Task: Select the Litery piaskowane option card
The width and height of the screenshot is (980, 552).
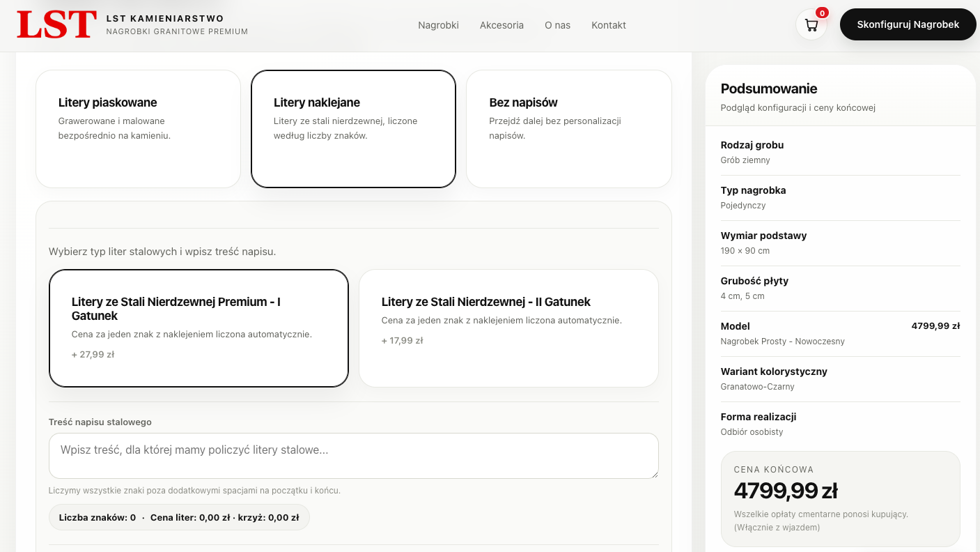Action: click(138, 129)
